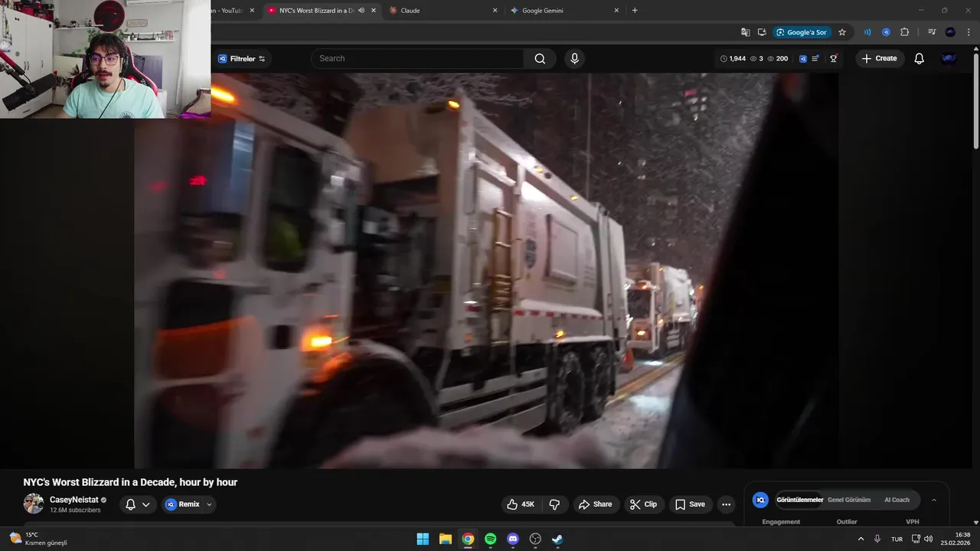Click the Chrome profile avatar
Viewport: 980px width, 551px height.
[950, 32]
